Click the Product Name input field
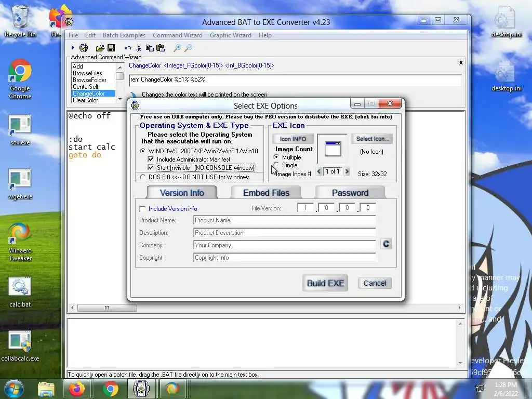This screenshot has width=532, height=399. pos(284,220)
